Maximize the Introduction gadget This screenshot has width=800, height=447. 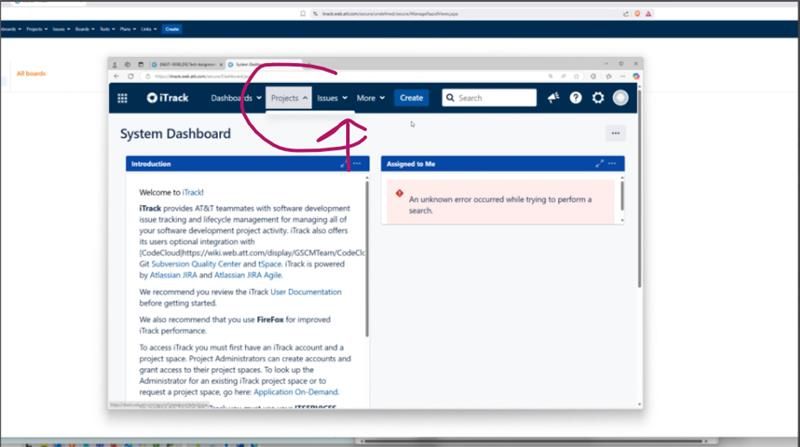click(x=344, y=164)
